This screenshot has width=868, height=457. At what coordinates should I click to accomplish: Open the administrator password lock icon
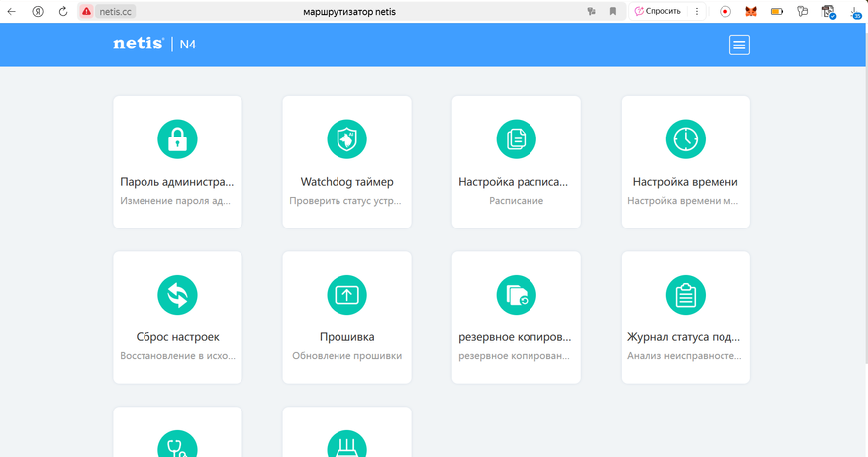tap(177, 139)
